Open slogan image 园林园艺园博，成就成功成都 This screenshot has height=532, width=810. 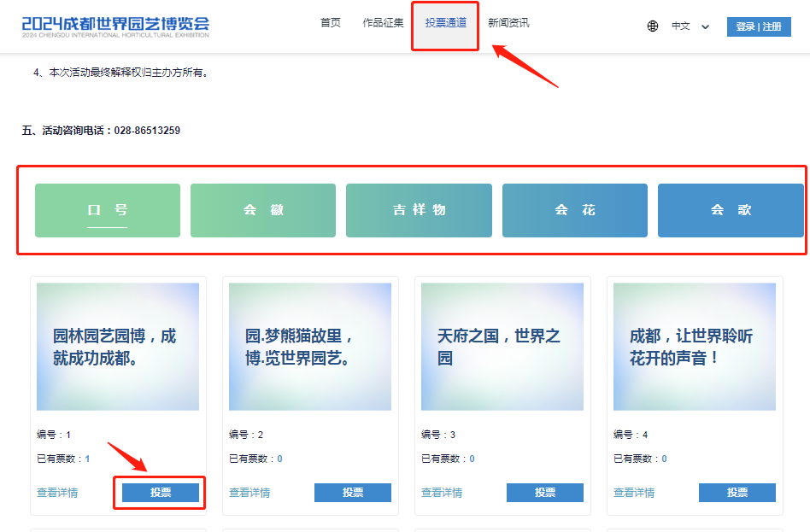point(118,347)
